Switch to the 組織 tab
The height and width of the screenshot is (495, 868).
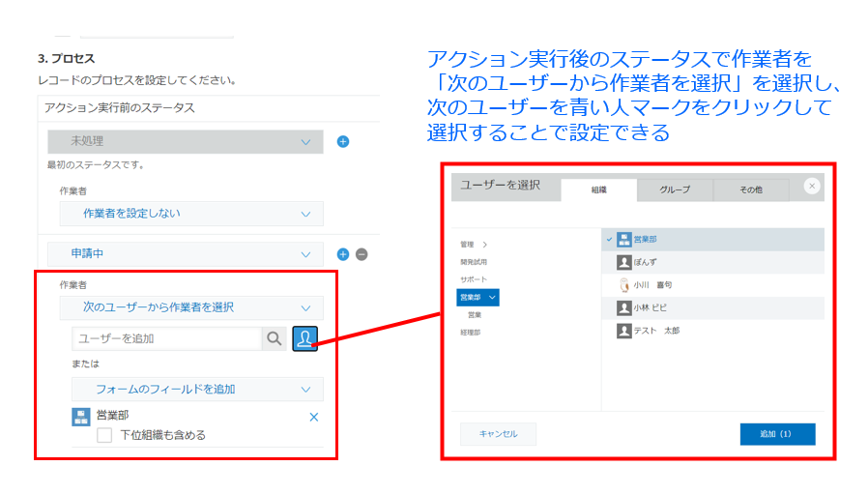599,189
